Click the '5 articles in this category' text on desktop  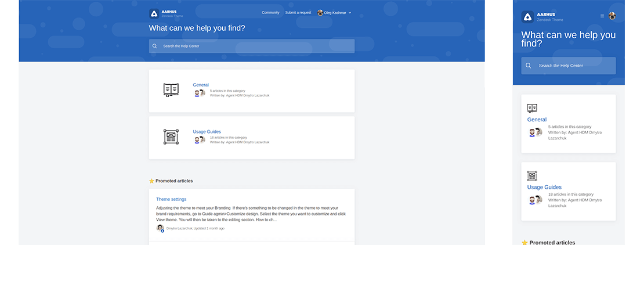(227, 91)
